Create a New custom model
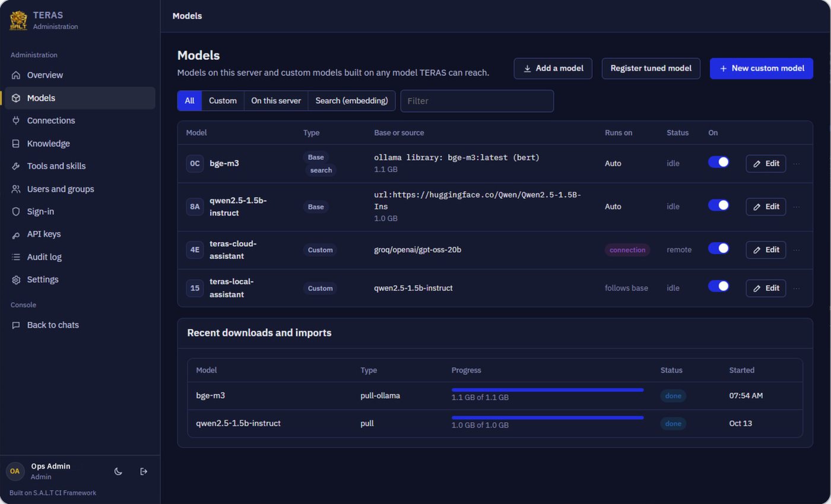Image resolution: width=831 pixels, height=504 pixels. [762, 68]
